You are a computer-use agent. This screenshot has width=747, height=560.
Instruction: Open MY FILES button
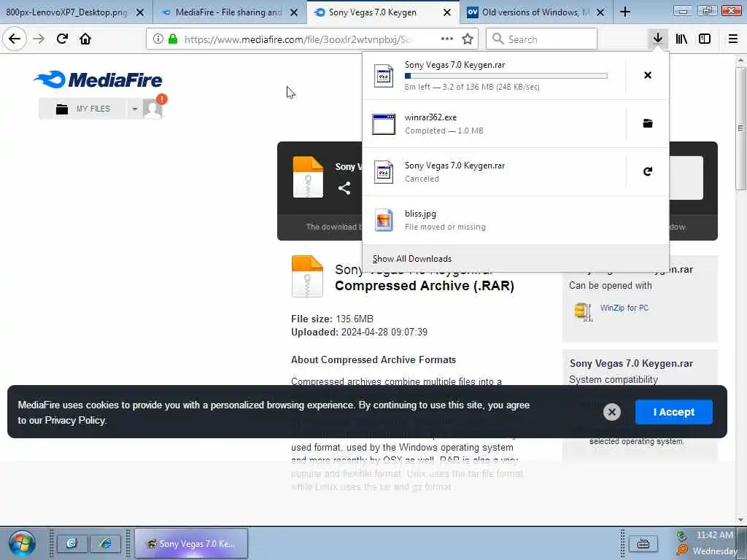coord(83,109)
